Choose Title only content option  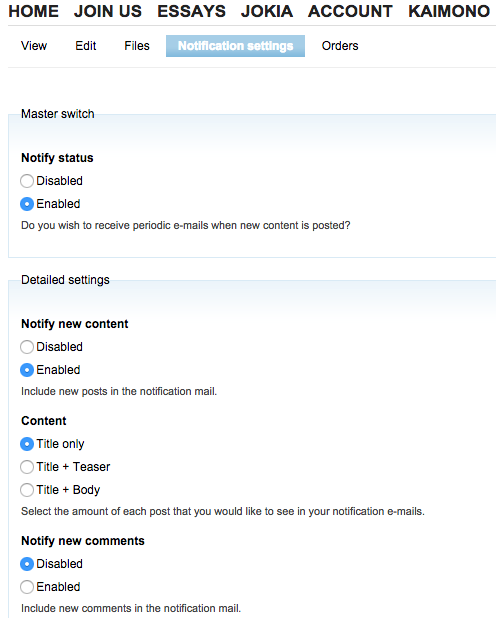click(27, 444)
